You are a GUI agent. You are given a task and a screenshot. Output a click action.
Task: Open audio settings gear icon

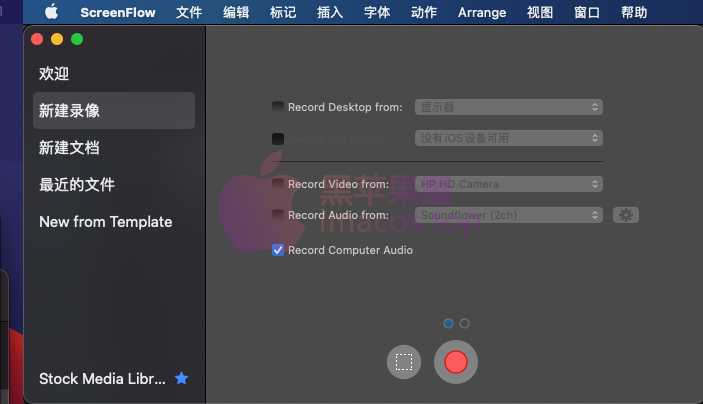coord(626,215)
